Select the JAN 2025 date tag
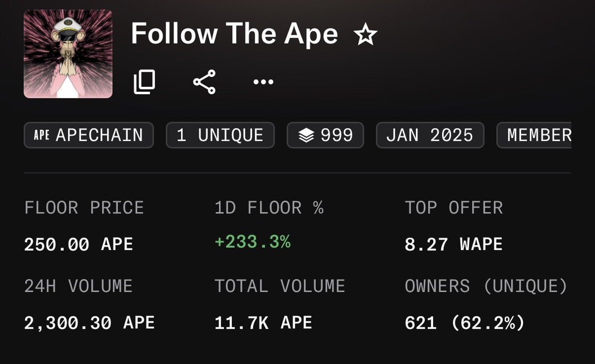The height and width of the screenshot is (364, 595). point(429,135)
